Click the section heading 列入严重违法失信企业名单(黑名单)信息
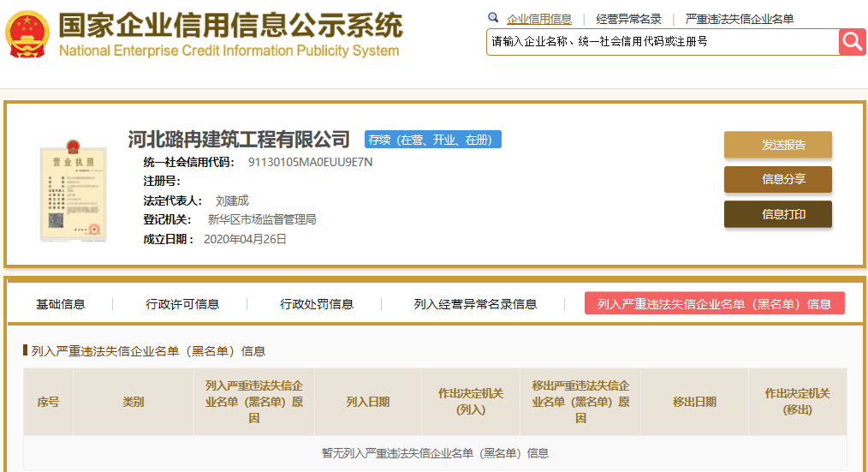Image resolution: width=868 pixels, height=472 pixels. click(x=148, y=351)
